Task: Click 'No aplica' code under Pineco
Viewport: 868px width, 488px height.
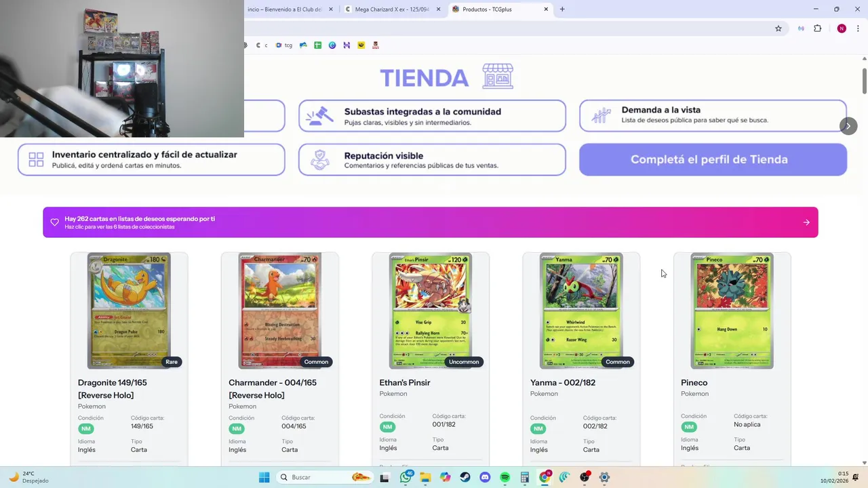Action: [x=747, y=424]
